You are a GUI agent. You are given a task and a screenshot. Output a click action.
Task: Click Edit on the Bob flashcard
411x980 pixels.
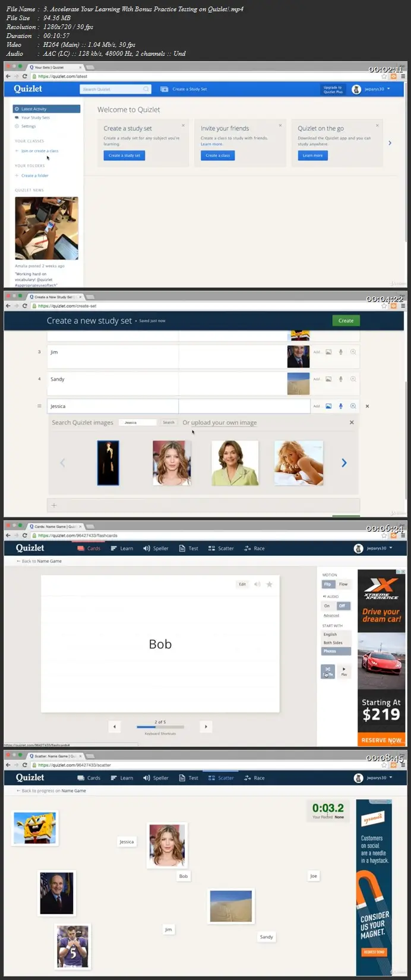pyautogui.click(x=242, y=584)
